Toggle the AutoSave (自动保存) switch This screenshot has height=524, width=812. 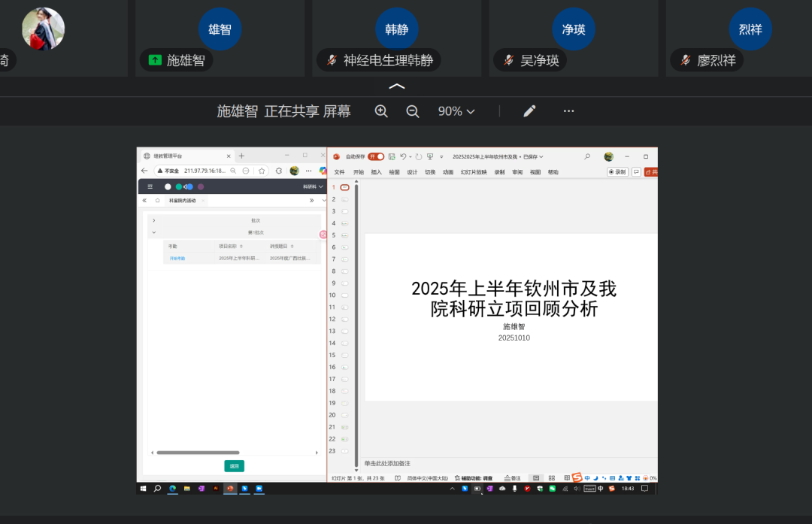point(376,156)
